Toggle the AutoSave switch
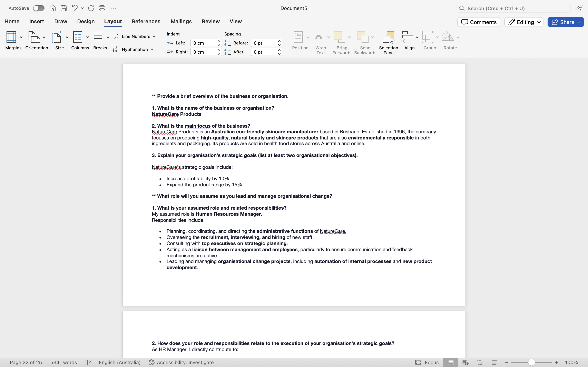Viewport: 588px width, 367px height. click(x=39, y=8)
